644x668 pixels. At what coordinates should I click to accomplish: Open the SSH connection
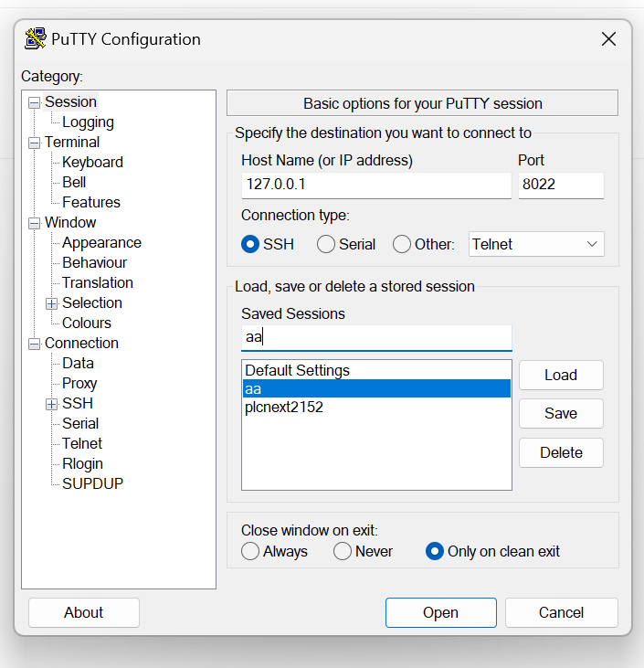pyautogui.click(x=441, y=612)
